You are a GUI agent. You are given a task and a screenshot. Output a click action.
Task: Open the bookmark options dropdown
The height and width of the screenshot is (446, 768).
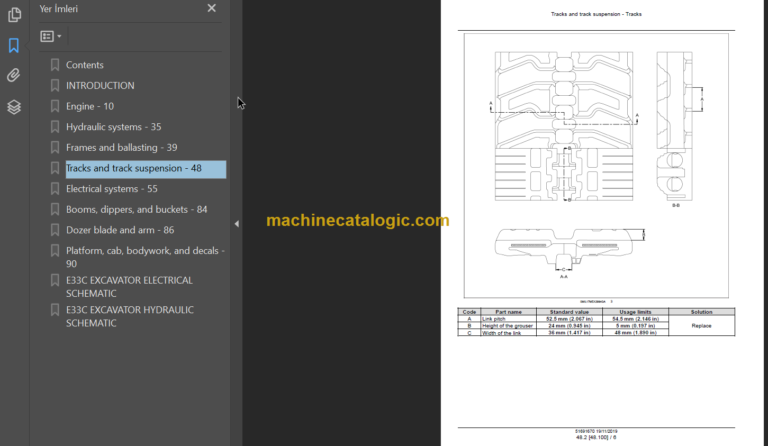[x=51, y=36]
